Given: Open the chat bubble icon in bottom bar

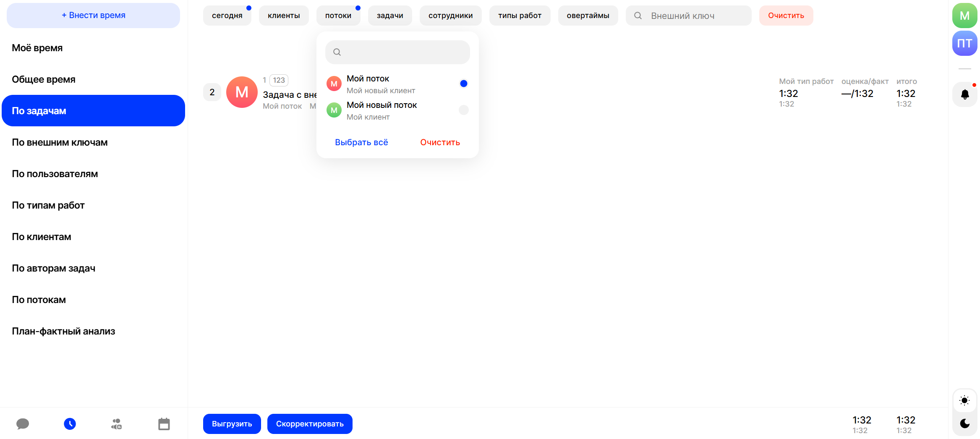Looking at the screenshot, I should pos(23,424).
